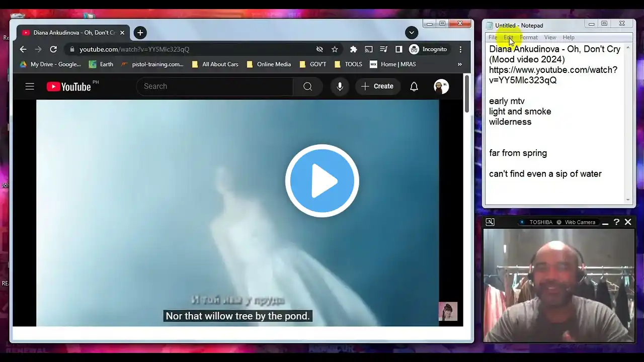Open Chrome media controls icon
The image size is (644, 362).
384,49
